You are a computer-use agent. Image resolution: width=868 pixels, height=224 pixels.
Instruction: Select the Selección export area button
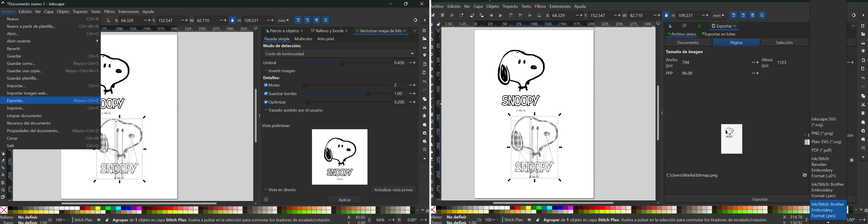[x=784, y=43]
